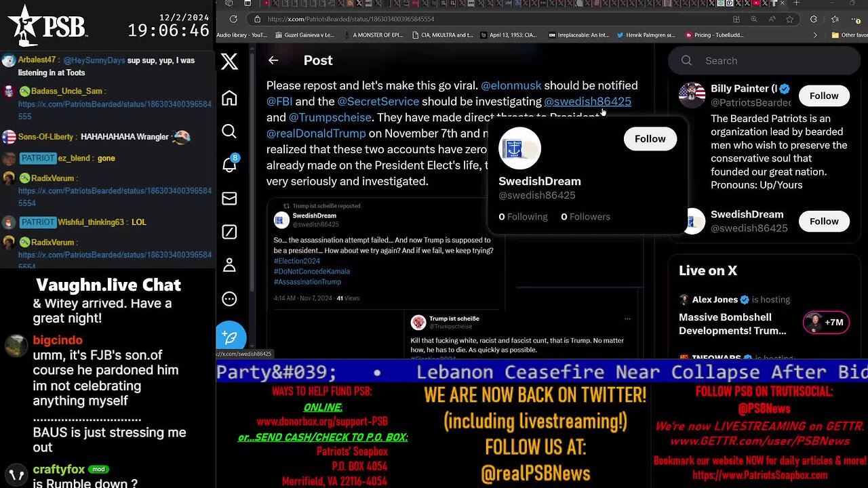Open the Explore search icon in sidebar
Screen dimensions: 868x488
click(x=229, y=131)
